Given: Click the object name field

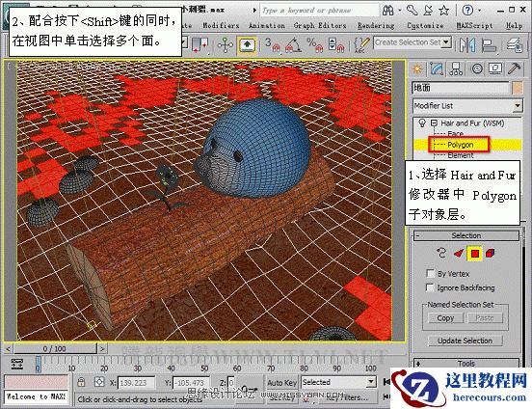Looking at the screenshot, I should click(461, 88).
